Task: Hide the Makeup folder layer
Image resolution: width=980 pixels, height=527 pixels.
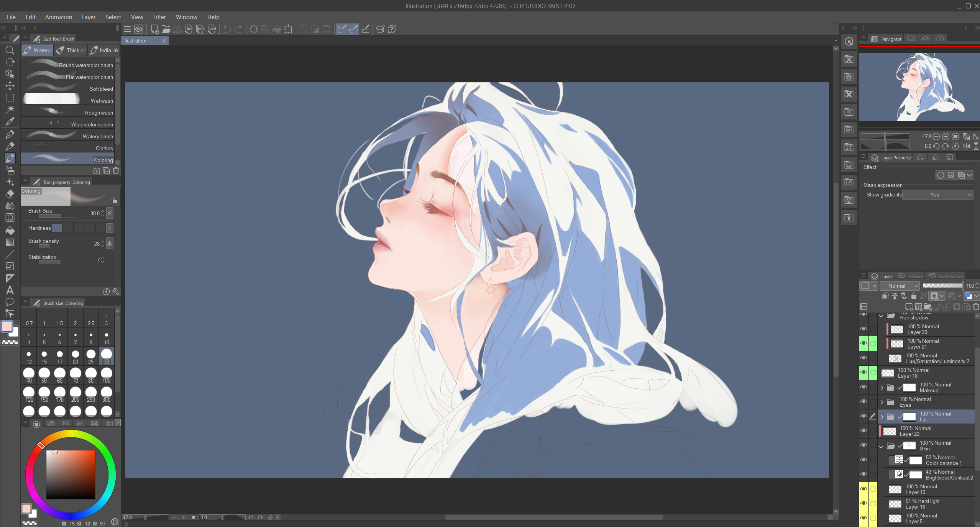Action: [863, 387]
